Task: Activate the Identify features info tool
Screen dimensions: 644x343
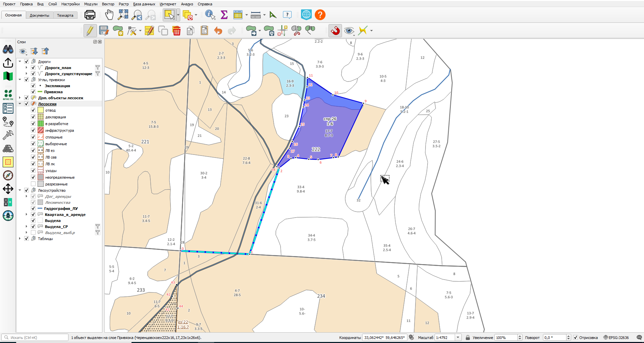Action: tap(210, 15)
